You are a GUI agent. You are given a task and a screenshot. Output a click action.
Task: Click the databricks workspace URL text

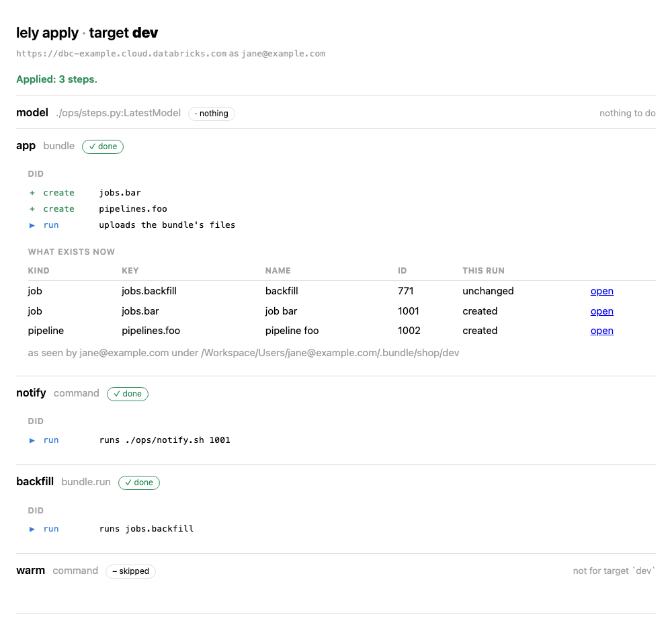pos(121,54)
